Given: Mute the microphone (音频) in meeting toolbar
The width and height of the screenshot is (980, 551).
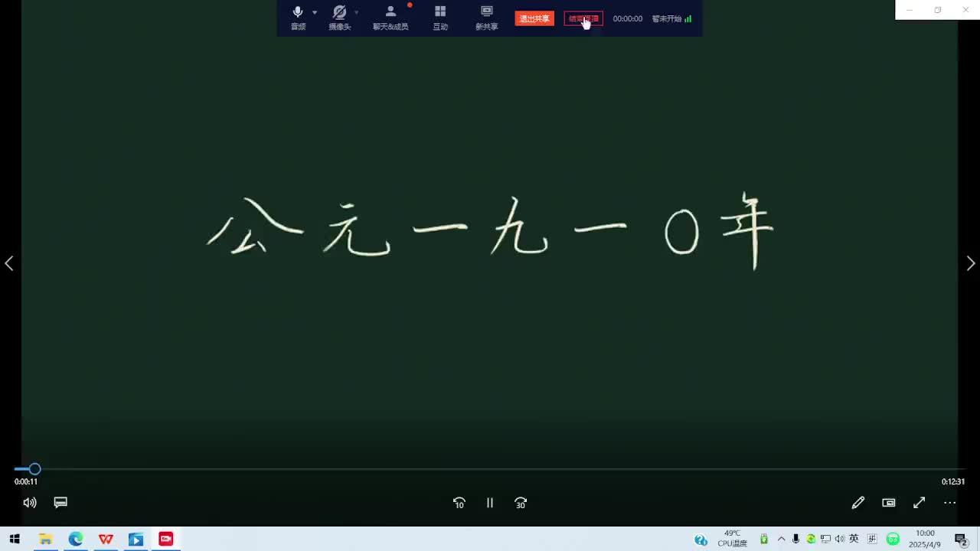Looking at the screenshot, I should tap(298, 17).
